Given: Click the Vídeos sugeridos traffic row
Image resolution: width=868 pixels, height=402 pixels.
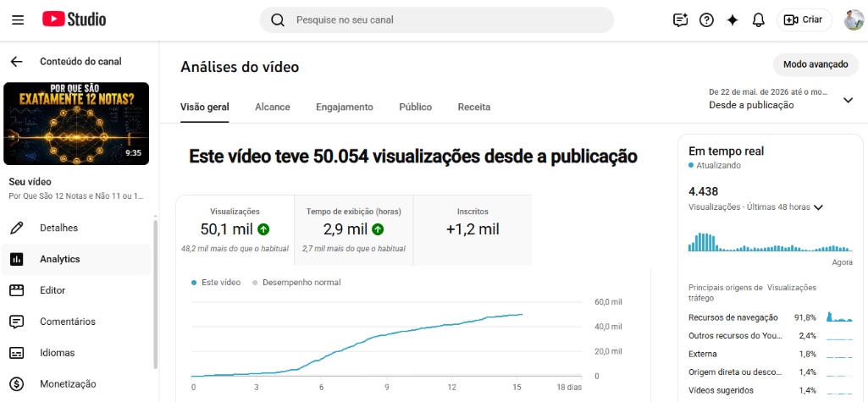Looking at the screenshot, I should pos(771,390).
